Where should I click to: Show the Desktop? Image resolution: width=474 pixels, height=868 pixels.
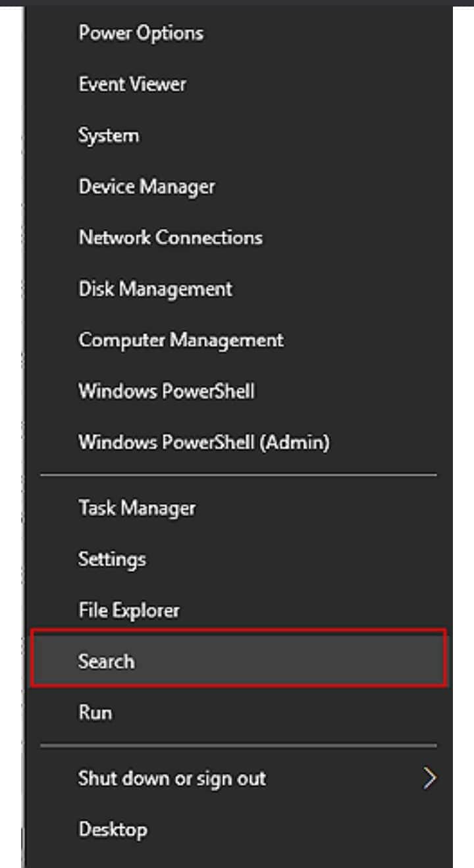tap(113, 829)
